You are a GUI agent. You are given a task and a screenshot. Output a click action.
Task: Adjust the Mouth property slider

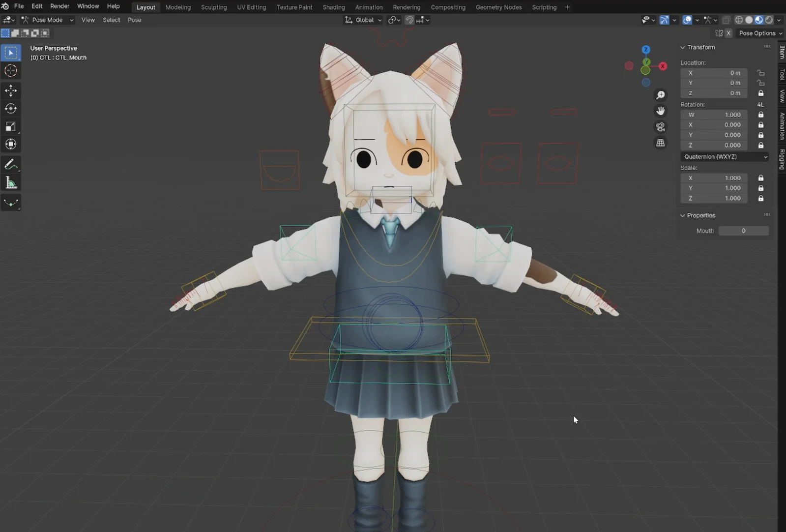(x=743, y=231)
